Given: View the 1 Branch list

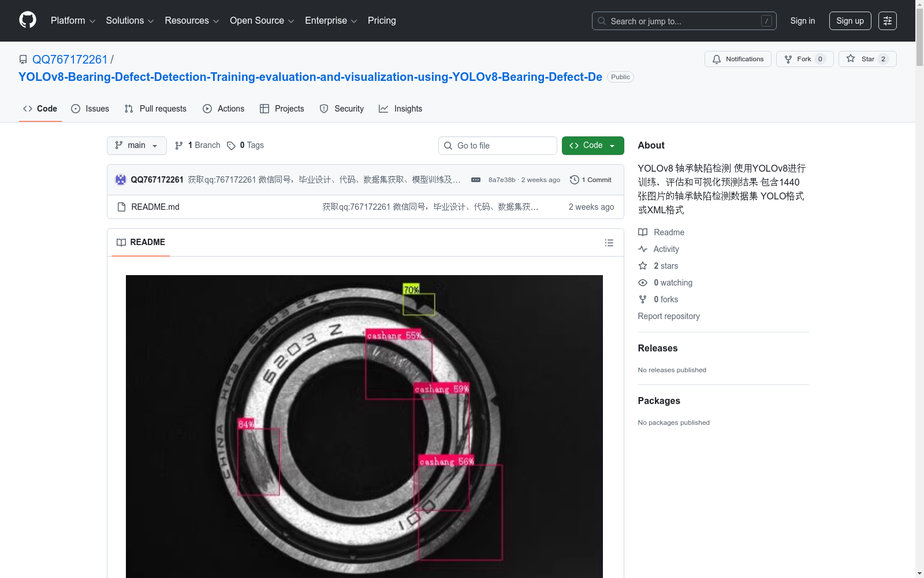Looking at the screenshot, I should (198, 146).
